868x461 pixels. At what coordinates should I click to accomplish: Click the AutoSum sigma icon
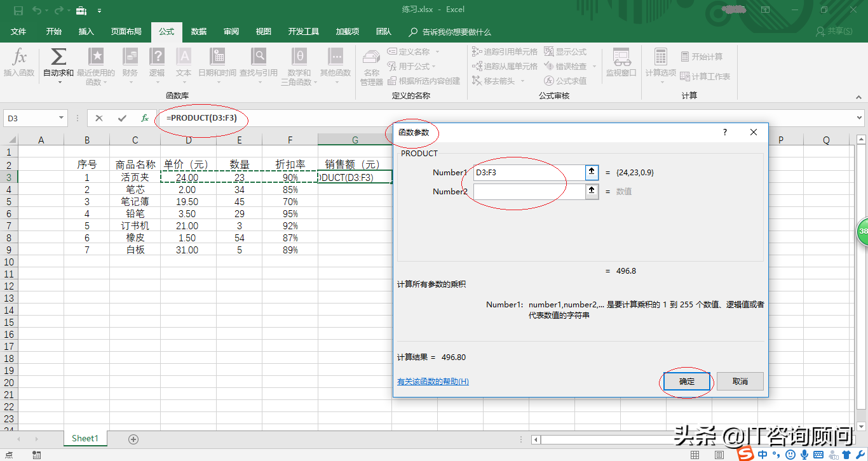pyautogui.click(x=58, y=57)
